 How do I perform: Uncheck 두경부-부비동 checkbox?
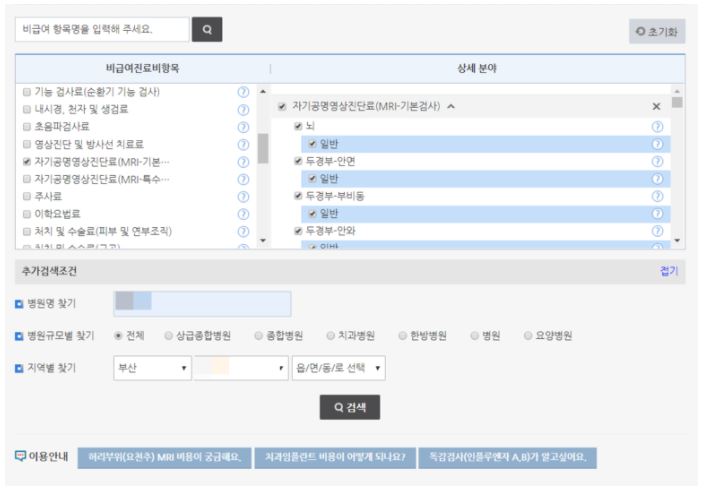pos(298,196)
